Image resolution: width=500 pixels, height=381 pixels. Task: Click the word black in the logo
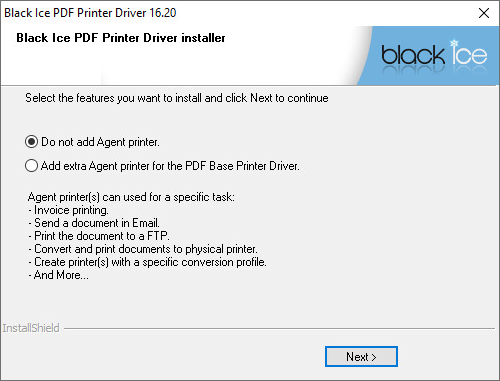coord(413,55)
